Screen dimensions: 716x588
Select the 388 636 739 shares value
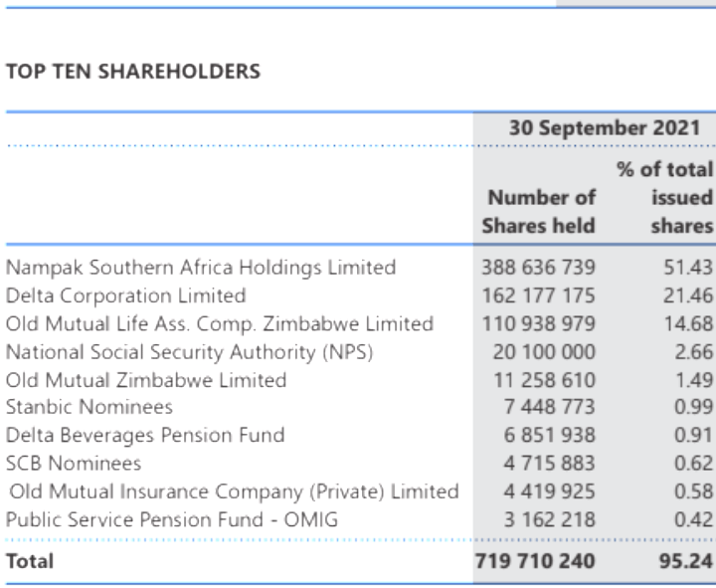pos(538,268)
